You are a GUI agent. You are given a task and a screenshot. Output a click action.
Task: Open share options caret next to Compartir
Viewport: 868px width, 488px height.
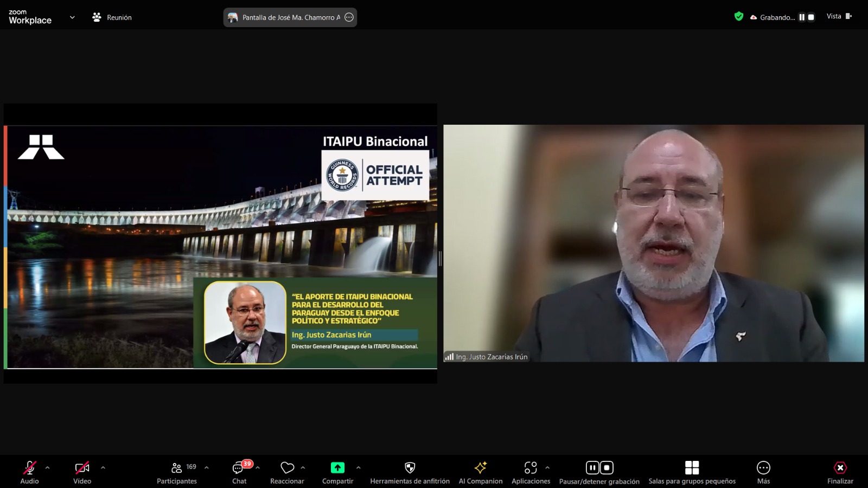coord(358,467)
